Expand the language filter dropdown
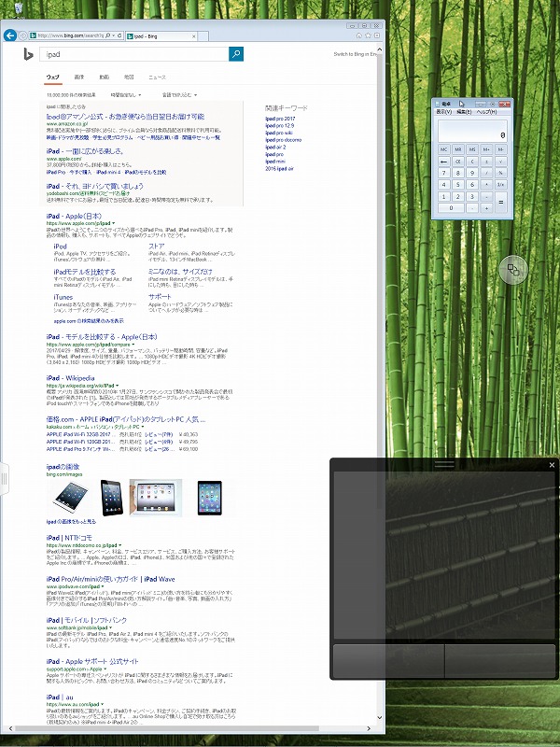The height and width of the screenshot is (747, 560). (x=179, y=95)
